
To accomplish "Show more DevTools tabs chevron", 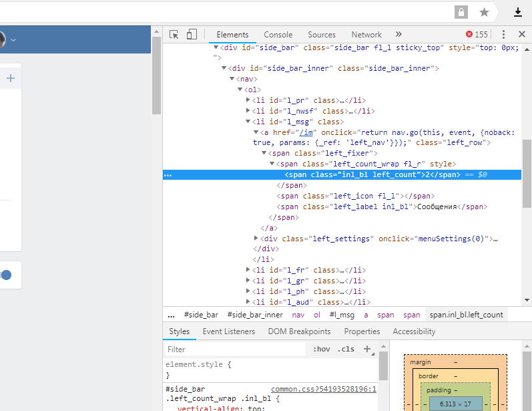I will coord(398,34).
